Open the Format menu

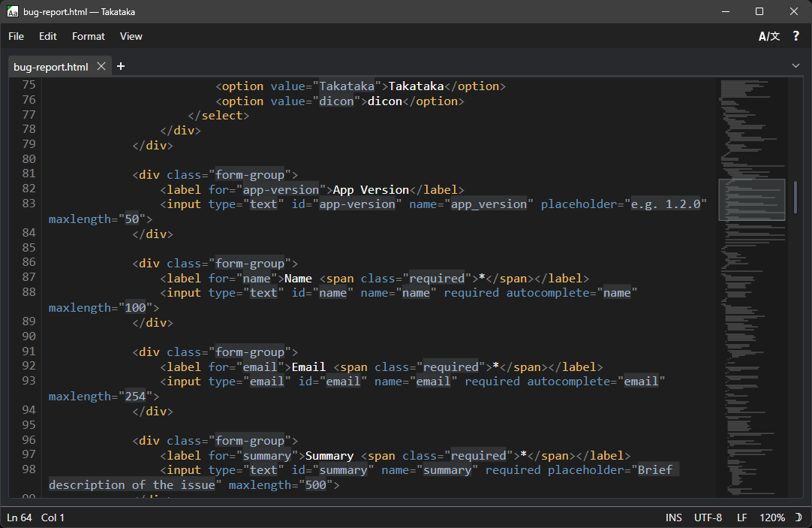tap(88, 36)
